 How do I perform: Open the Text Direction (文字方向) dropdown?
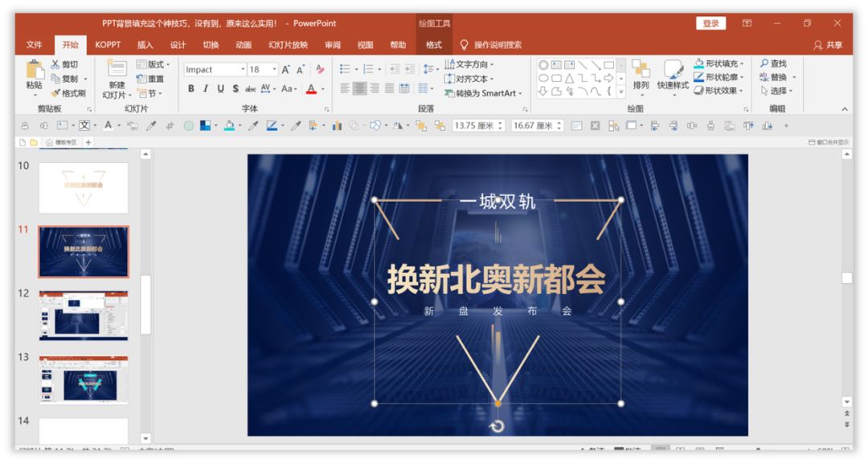pos(469,64)
